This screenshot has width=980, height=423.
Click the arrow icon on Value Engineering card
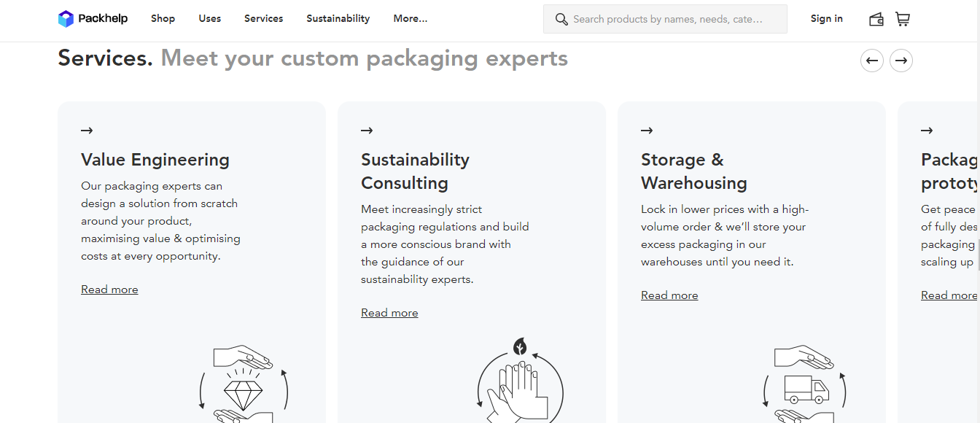point(87,130)
